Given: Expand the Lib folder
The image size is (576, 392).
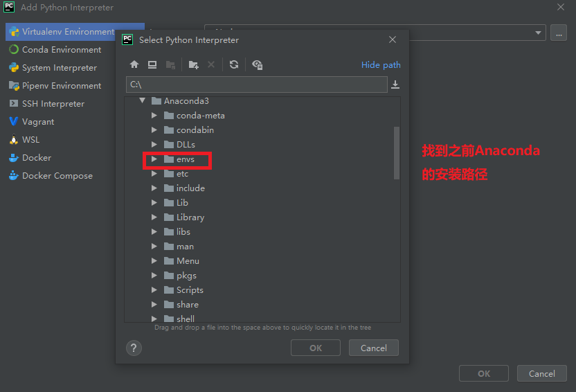Looking at the screenshot, I should (154, 203).
